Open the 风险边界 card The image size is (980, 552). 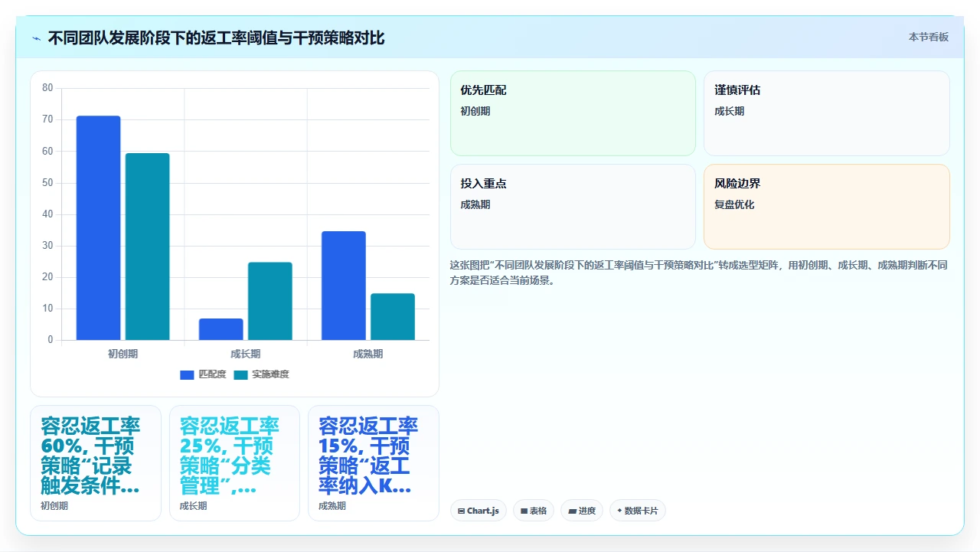point(826,207)
